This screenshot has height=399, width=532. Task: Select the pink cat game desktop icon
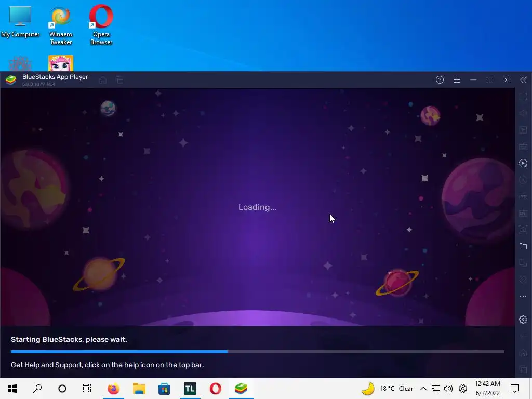[x=61, y=63]
